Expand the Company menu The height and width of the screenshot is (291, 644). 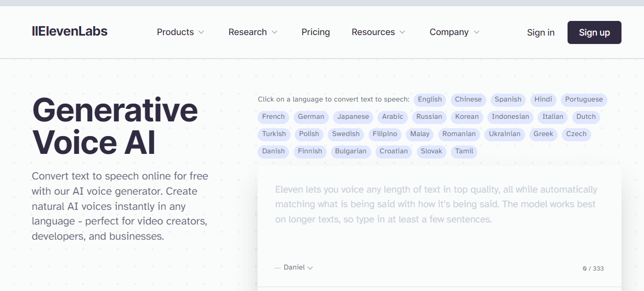tap(454, 32)
